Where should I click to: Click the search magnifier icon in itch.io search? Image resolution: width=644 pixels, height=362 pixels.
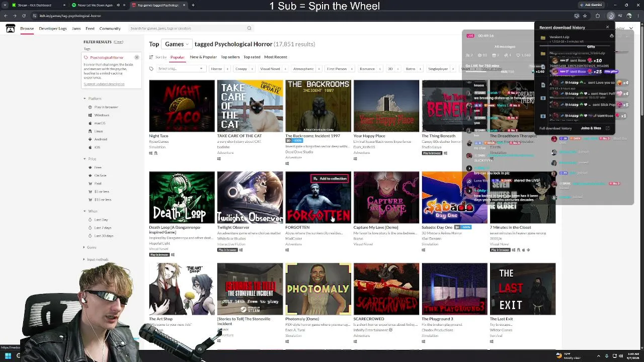pyautogui.click(x=249, y=28)
